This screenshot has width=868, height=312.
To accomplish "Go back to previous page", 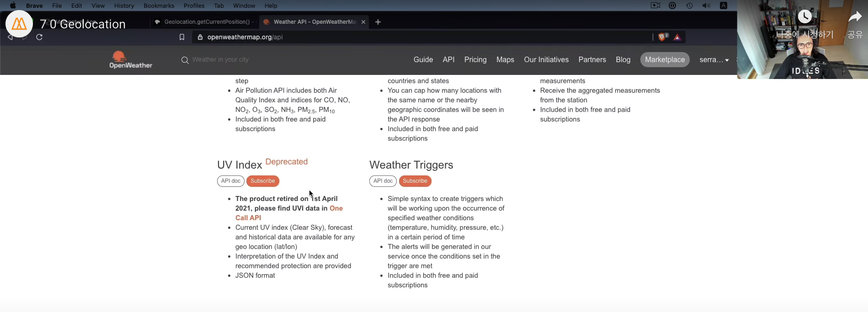I will pos(10,37).
